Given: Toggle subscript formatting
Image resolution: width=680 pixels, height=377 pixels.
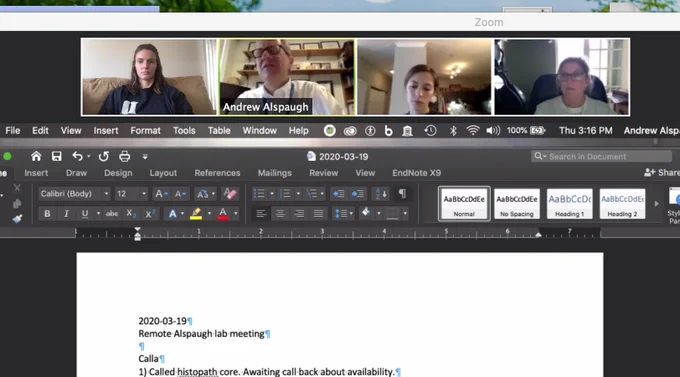Looking at the screenshot, I should (x=131, y=213).
